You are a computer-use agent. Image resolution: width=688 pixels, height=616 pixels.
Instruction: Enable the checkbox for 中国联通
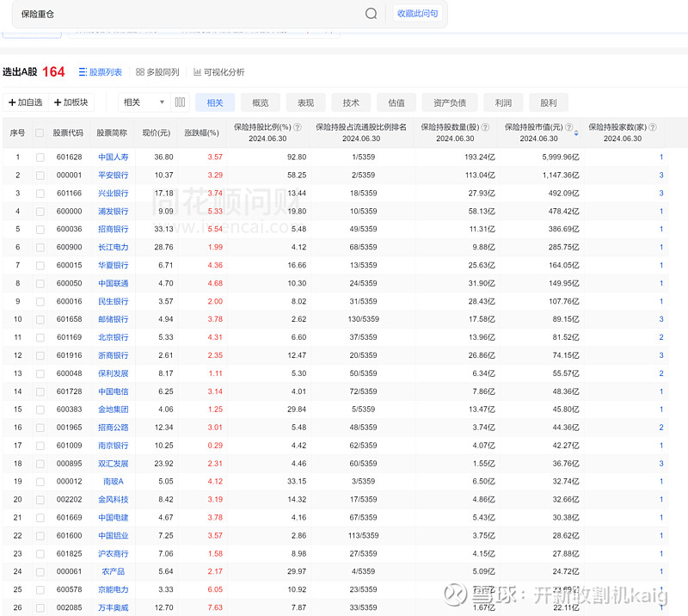[x=40, y=283]
